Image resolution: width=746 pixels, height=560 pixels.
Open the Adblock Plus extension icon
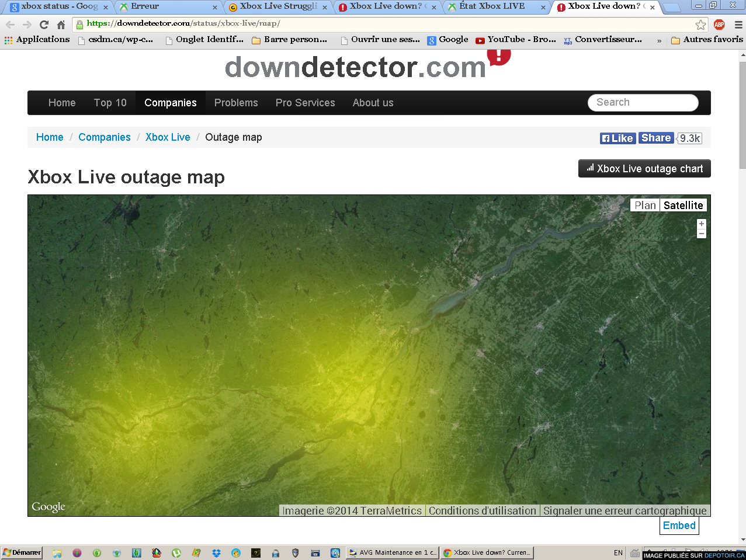[x=719, y=25]
